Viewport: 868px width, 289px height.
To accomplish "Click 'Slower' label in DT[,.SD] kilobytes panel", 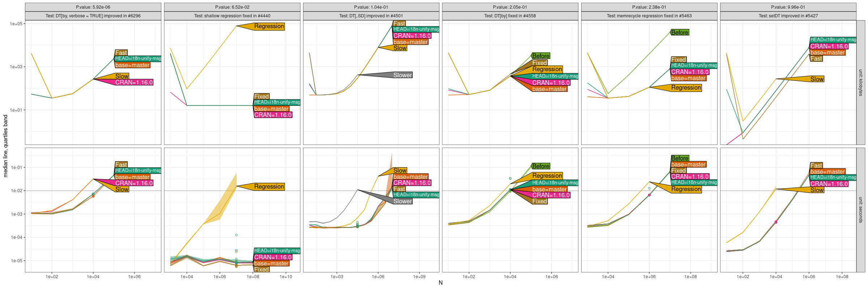I will pos(403,75).
